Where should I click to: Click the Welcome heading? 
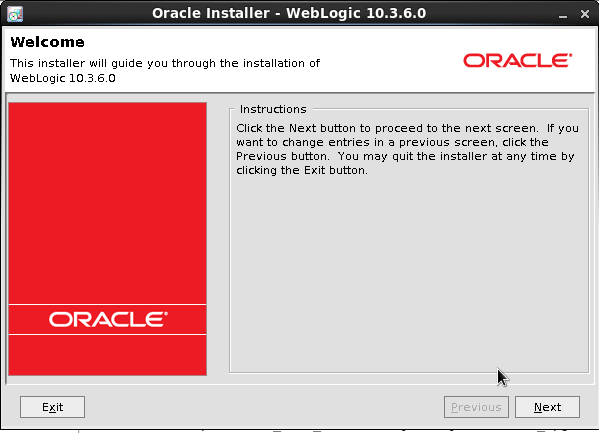pyautogui.click(x=47, y=42)
